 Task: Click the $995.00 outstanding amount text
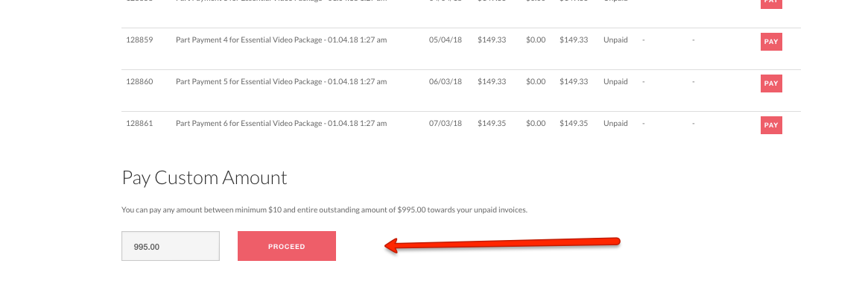coord(412,210)
